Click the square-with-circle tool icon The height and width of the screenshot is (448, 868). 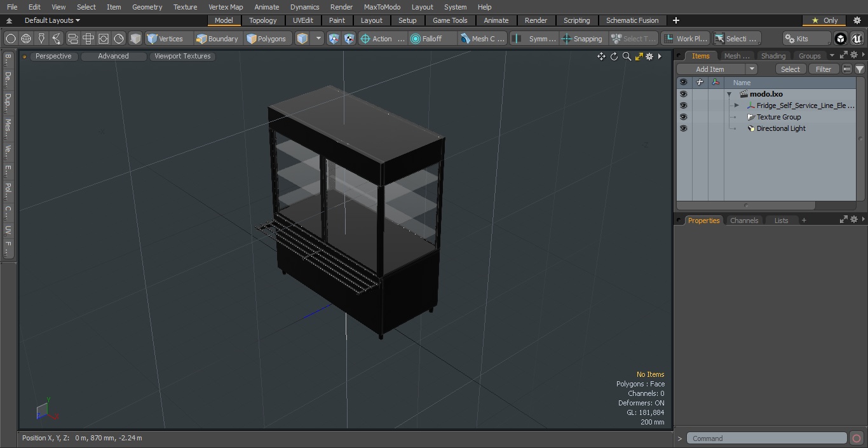[104, 39]
